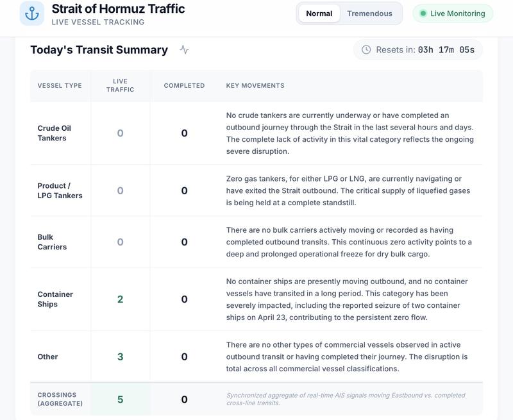Click the Strait of Hormuz Traffic title

118,9
